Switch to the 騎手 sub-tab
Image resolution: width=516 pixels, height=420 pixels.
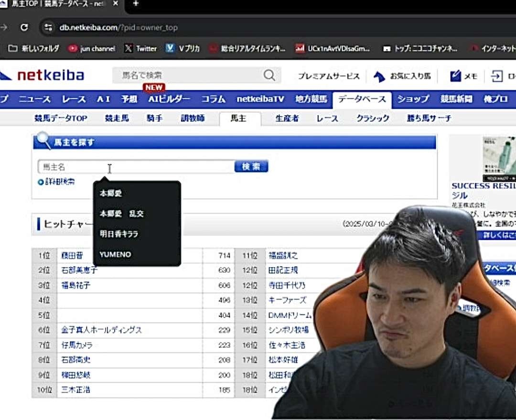tap(154, 118)
